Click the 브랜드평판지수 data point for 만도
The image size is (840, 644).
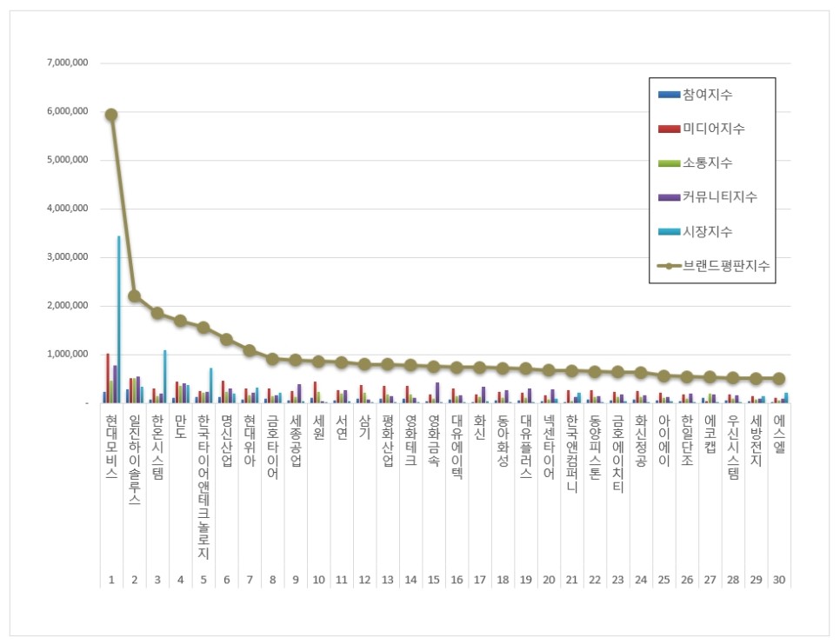(181, 321)
